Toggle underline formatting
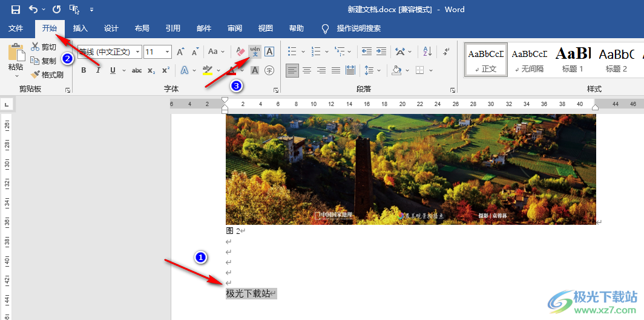Screen dimensions: 644x320 click(x=113, y=70)
